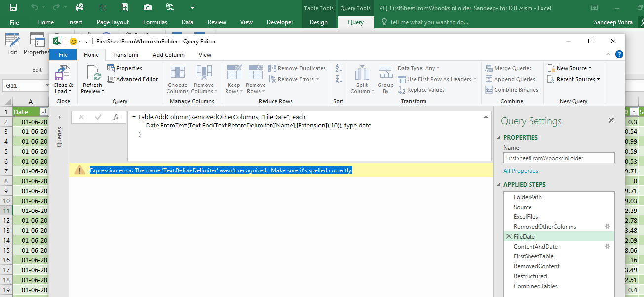Screen dimensions: 644x297
Task: Open the Add Column tab
Action: point(169,55)
